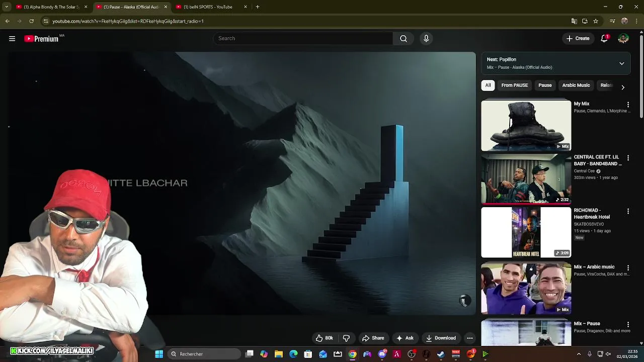
Task: Open the My Mix thumbnail
Action: [x=526, y=126]
